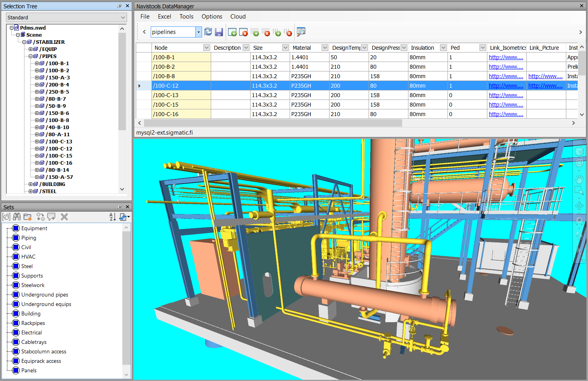The height and width of the screenshot is (381, 588).
Task: Sort the sets with the A-Z icon
Action: (x=112, y=217)
